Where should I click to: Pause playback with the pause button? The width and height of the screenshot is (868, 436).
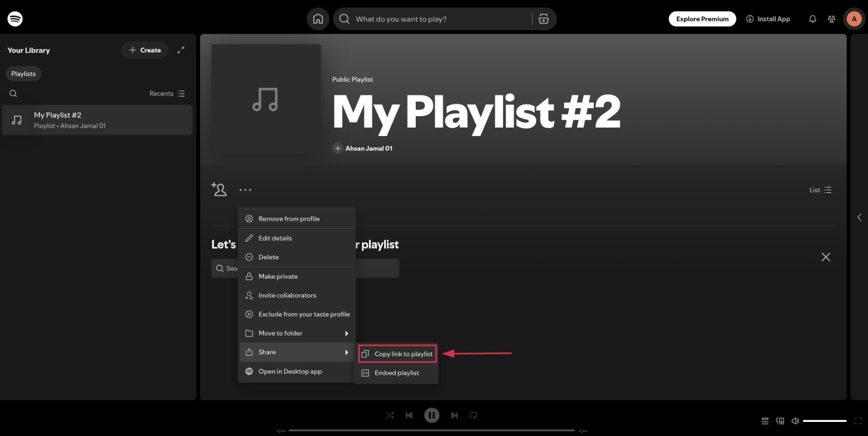(431, 415)
